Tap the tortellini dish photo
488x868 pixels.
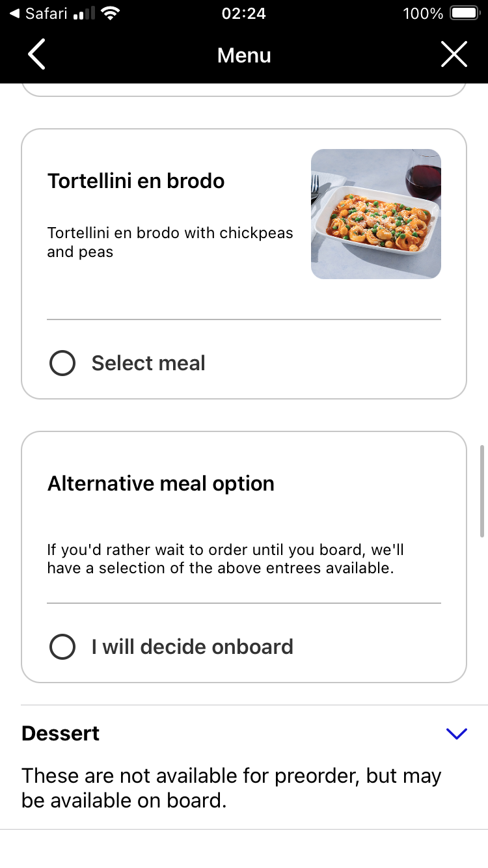375,214
